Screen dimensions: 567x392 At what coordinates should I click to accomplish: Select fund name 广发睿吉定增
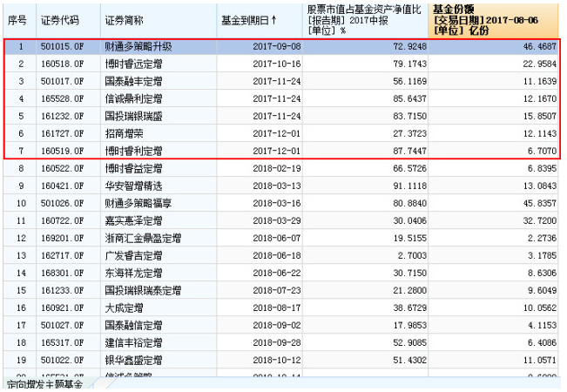(x=133, y=255)
